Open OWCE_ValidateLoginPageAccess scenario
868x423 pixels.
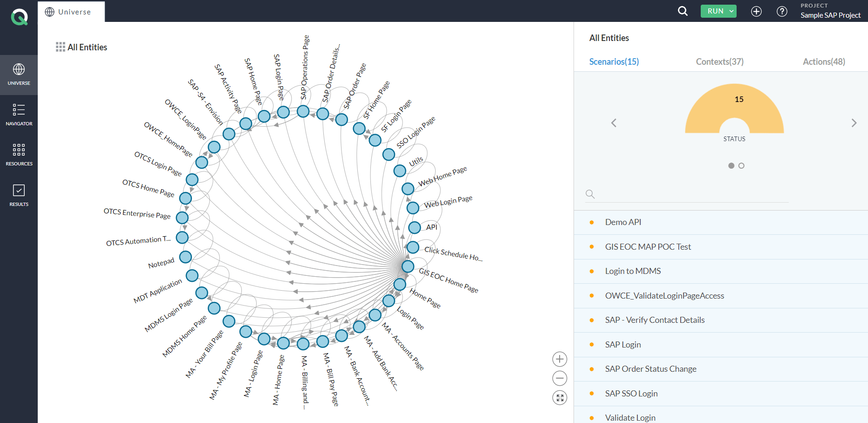721,296
